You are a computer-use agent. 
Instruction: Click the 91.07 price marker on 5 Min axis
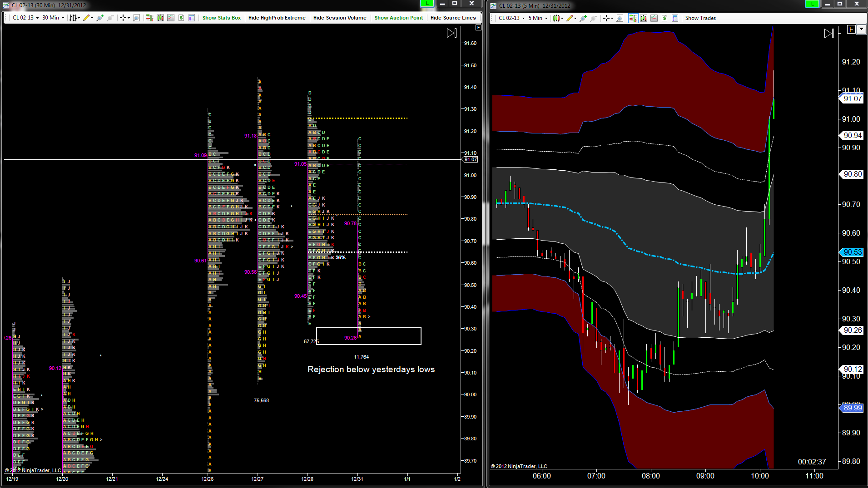tap(852, 99)
